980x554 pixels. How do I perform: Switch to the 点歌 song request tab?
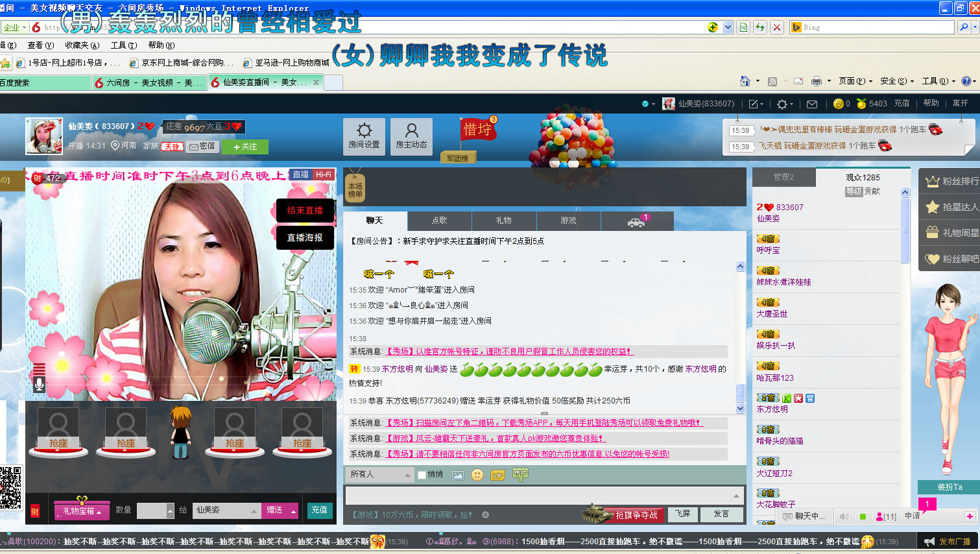[x=439, y=221]
